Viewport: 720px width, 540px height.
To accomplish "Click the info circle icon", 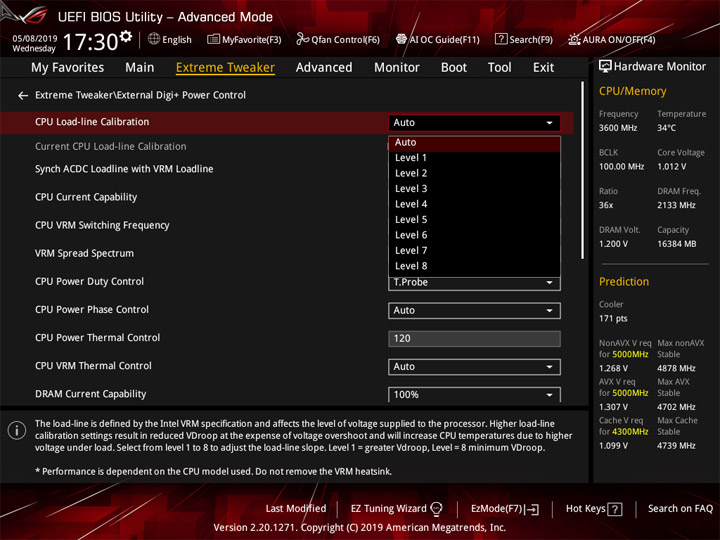I will [x=17, y=431].
